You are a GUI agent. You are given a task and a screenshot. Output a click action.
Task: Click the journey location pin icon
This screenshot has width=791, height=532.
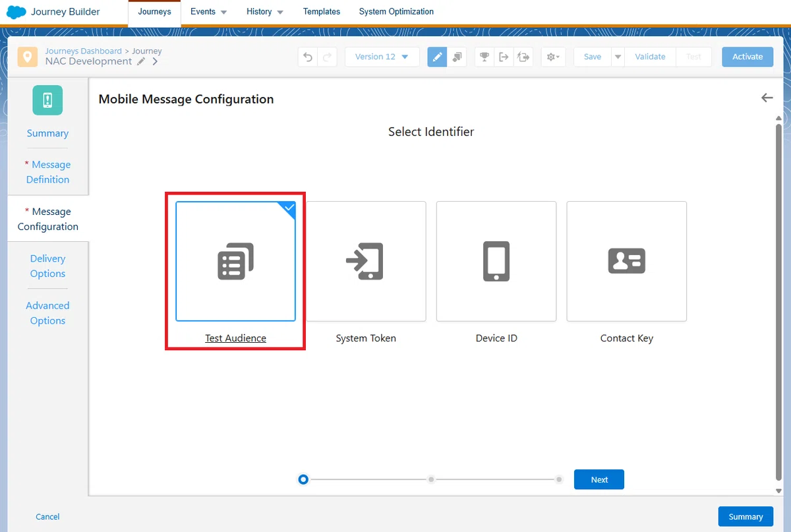click(x=27, y=57)
